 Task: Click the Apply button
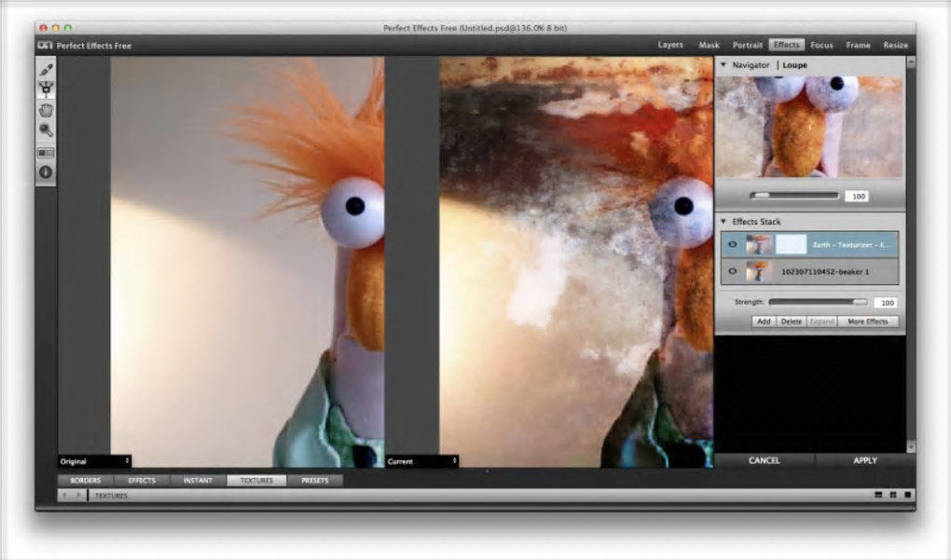(x=865, y=460)
